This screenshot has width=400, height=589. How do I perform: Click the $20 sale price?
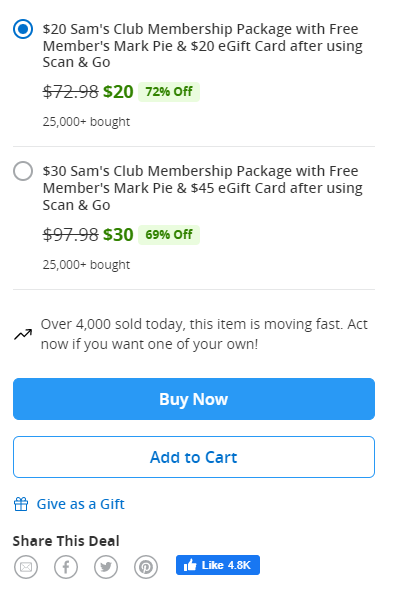[x=118, y=92]
